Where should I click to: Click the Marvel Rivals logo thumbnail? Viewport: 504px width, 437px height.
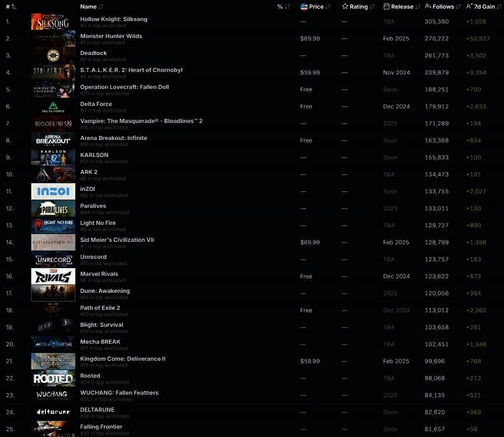pos(53,276)
